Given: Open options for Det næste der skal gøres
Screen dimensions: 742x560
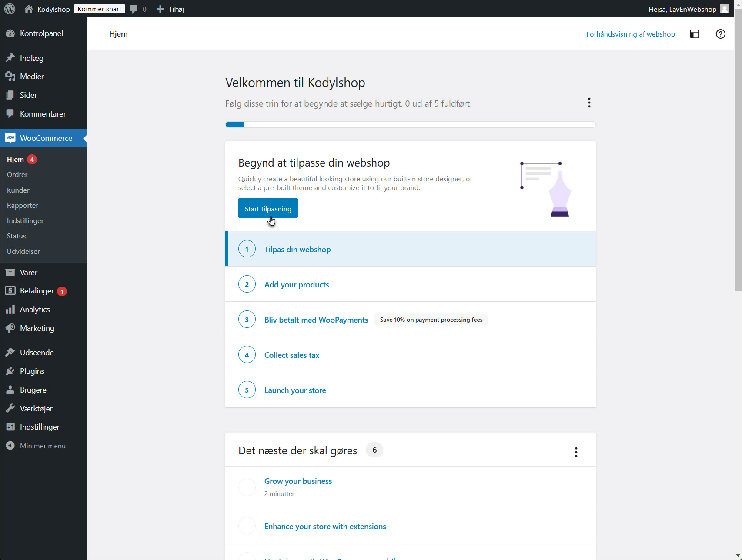Looking at the screenshot, I should tap(576, 452).
